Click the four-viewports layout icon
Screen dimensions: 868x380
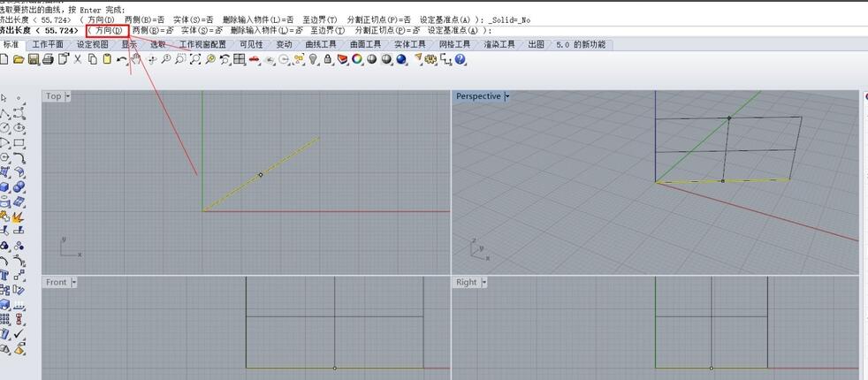click(x=240, y=59)
